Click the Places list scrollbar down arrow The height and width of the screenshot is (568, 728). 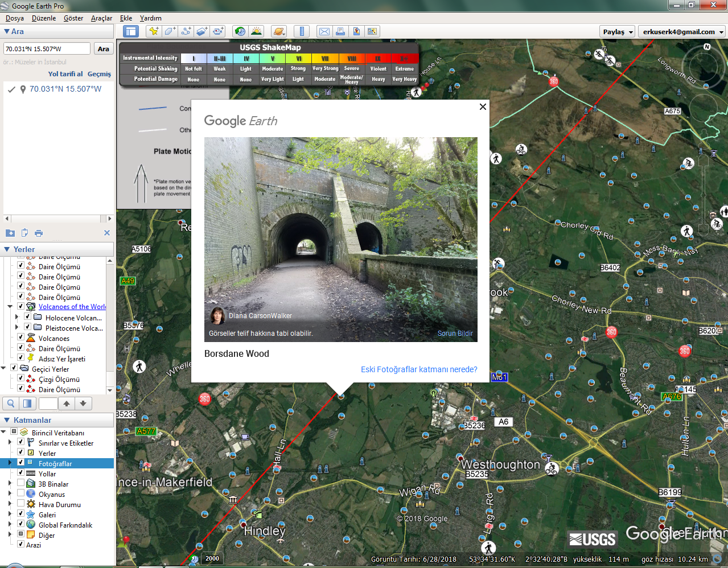(110, 390)
